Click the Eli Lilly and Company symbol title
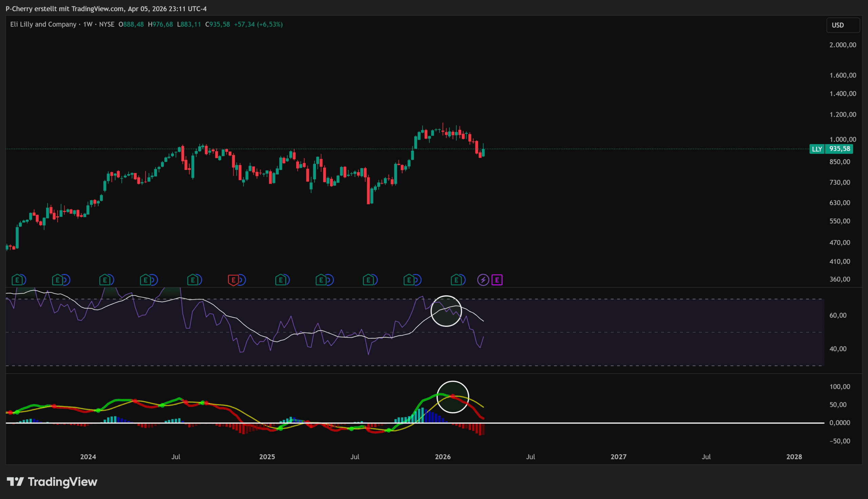Image resolution: width=868 pixels, height=499 pixels. coord(43,24)
